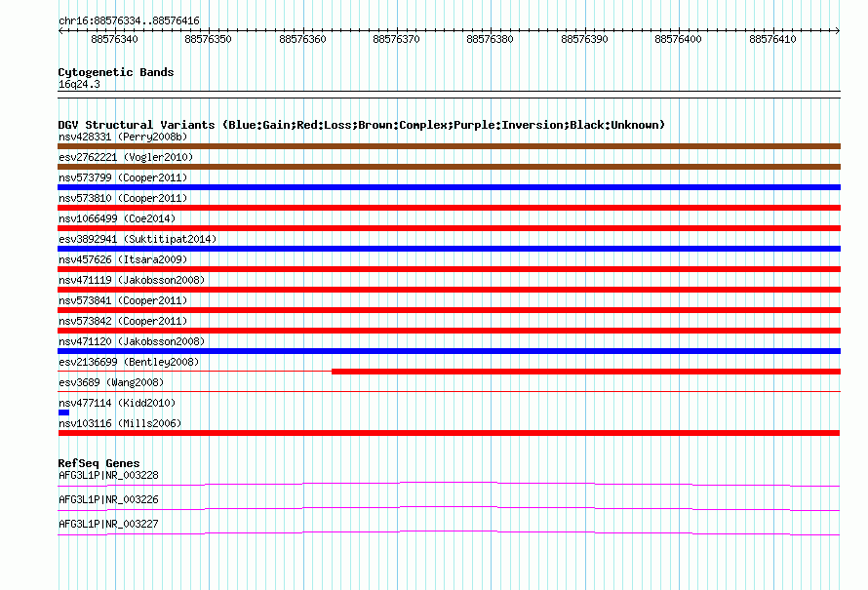Screen dimensions: 868x590
Task: Click the chr16:88576334..88576416 region label
Action: click(x=129, y=20)
